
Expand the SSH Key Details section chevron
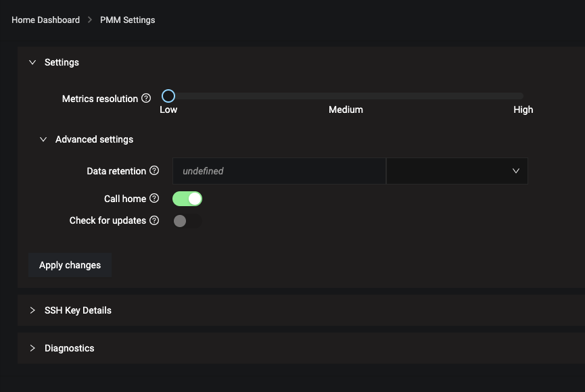[x=32, y=310]
